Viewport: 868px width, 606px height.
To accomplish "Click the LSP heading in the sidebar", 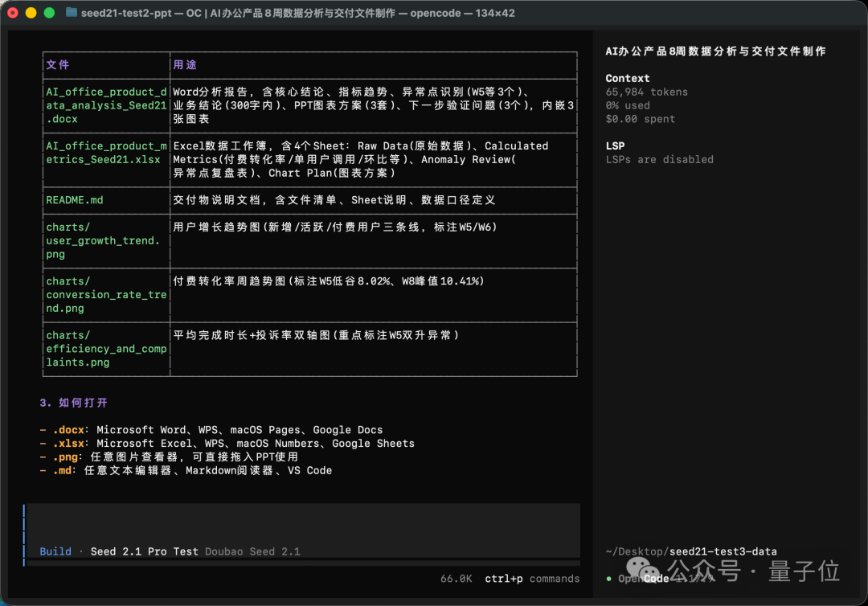I will (615, 145).
